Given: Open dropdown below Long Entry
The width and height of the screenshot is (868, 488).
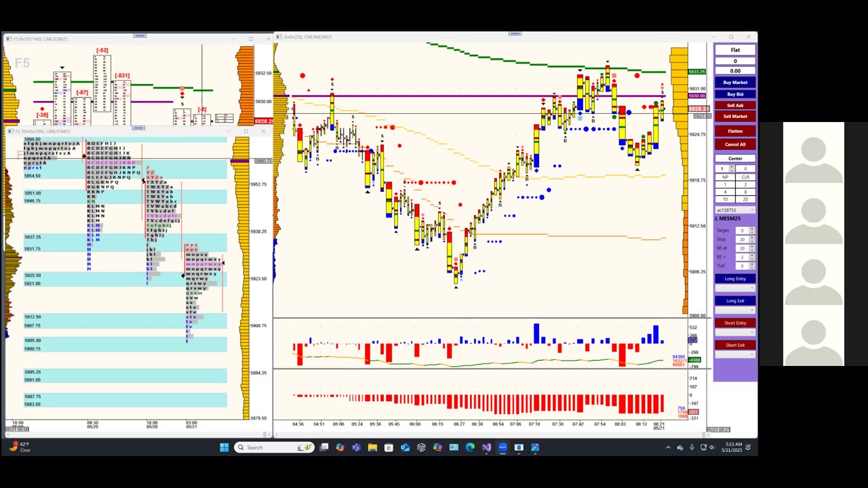Looking at the screenshot, I should [735, 288].
